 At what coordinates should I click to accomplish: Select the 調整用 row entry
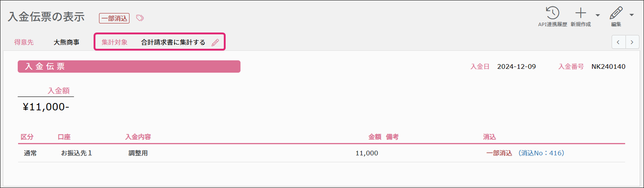click(138, 153)
